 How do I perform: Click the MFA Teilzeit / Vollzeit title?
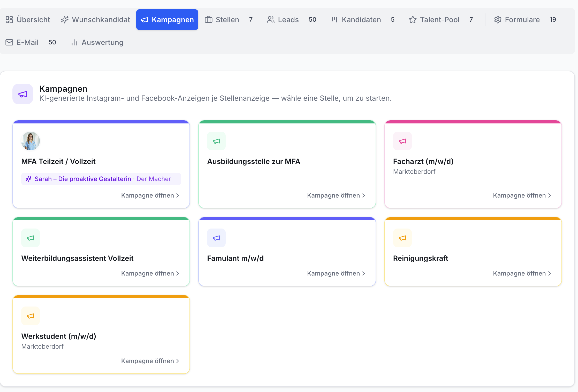pos(58,161)
